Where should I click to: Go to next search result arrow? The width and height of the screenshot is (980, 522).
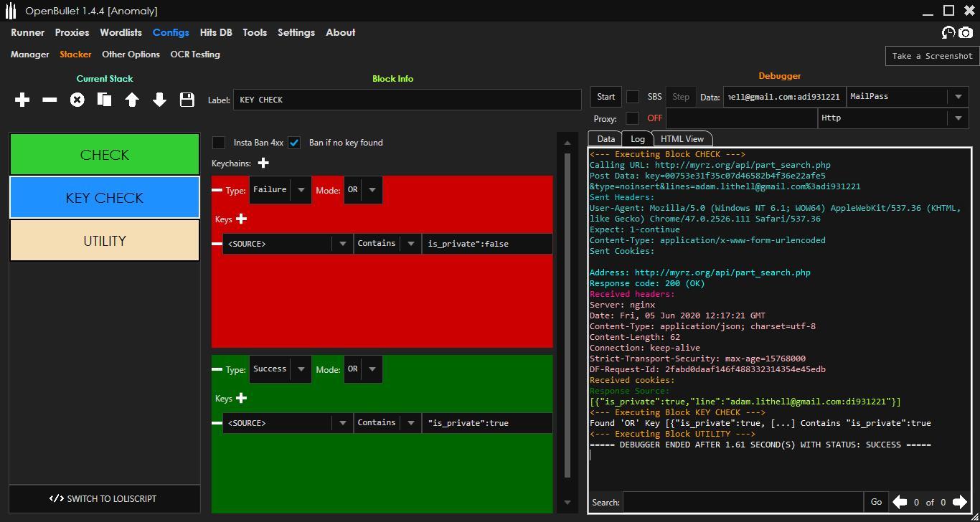(x=959, y=502)
